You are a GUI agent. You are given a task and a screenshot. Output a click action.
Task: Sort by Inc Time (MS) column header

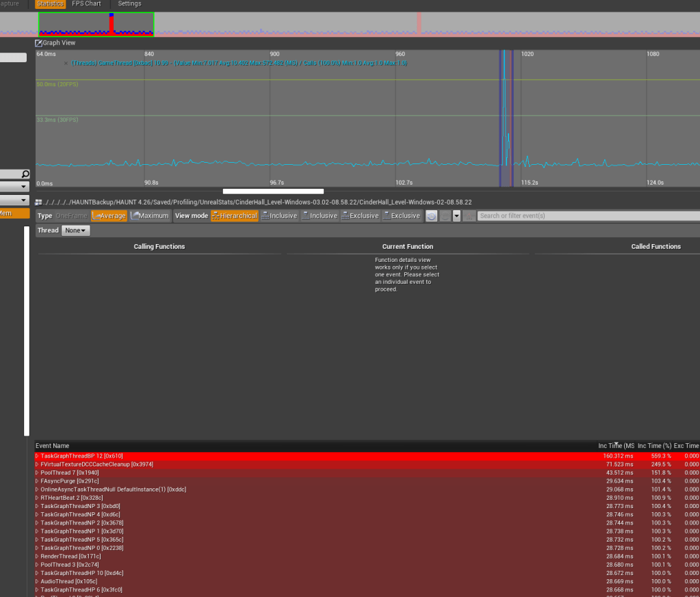tap(616, 446)
